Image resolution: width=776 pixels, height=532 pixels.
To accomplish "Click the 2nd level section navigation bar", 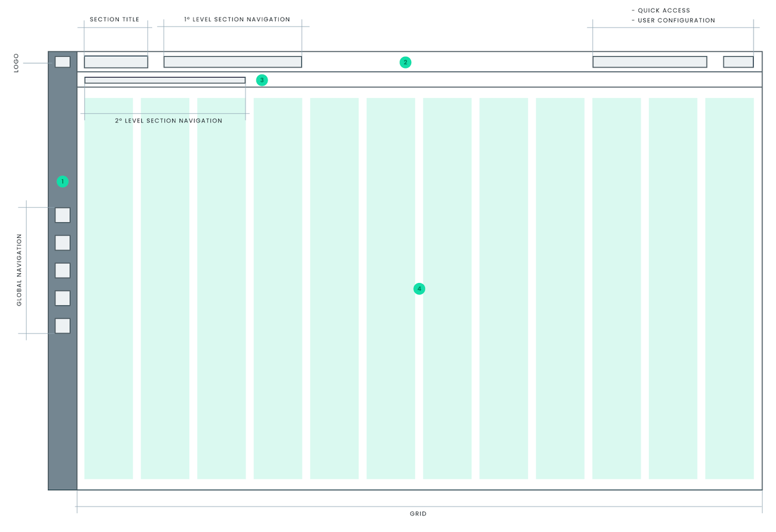I will point(165,80).
